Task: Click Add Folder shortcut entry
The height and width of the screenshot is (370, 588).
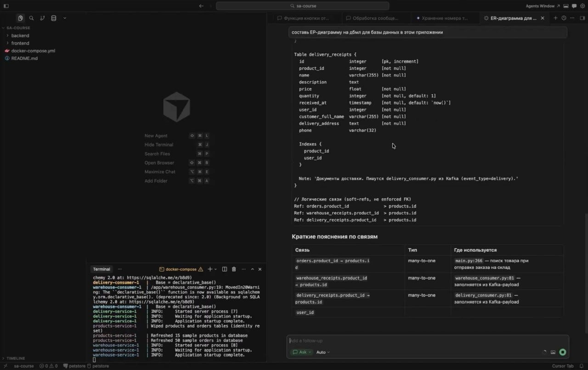Action: click(x=177, y=181)
